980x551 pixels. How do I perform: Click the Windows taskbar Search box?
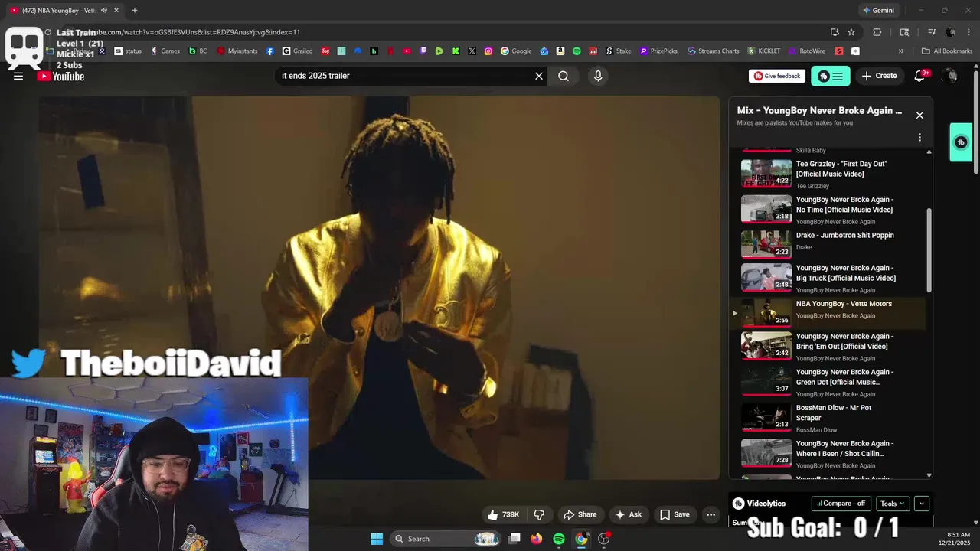(x=446, y=539)
